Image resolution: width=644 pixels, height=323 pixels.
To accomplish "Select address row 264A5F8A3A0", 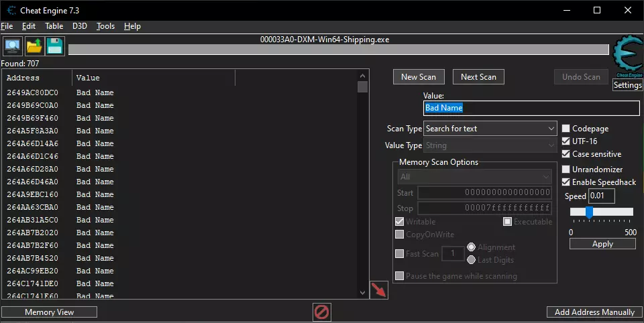I will [180, 131].
